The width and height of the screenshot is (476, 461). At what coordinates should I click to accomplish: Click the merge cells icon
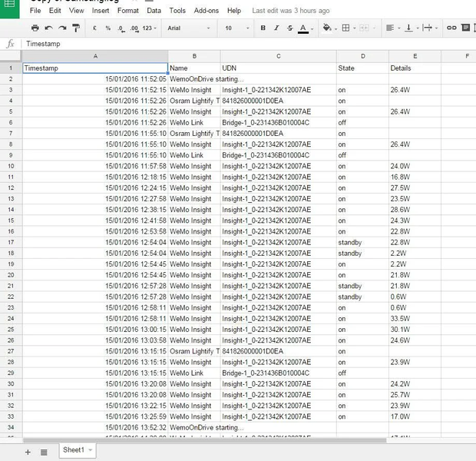pos(364,28)
